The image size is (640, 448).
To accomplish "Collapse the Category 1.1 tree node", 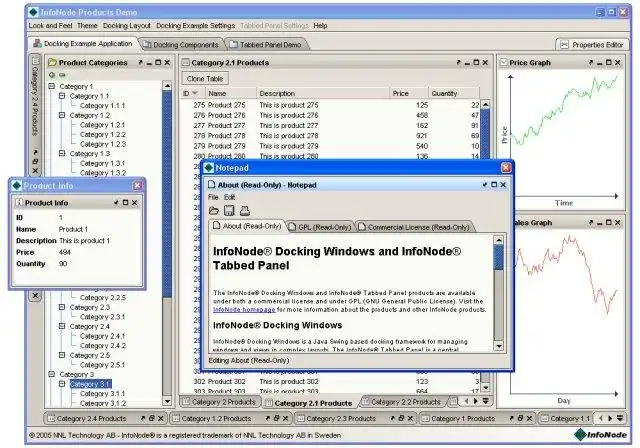I will [62, 96].
